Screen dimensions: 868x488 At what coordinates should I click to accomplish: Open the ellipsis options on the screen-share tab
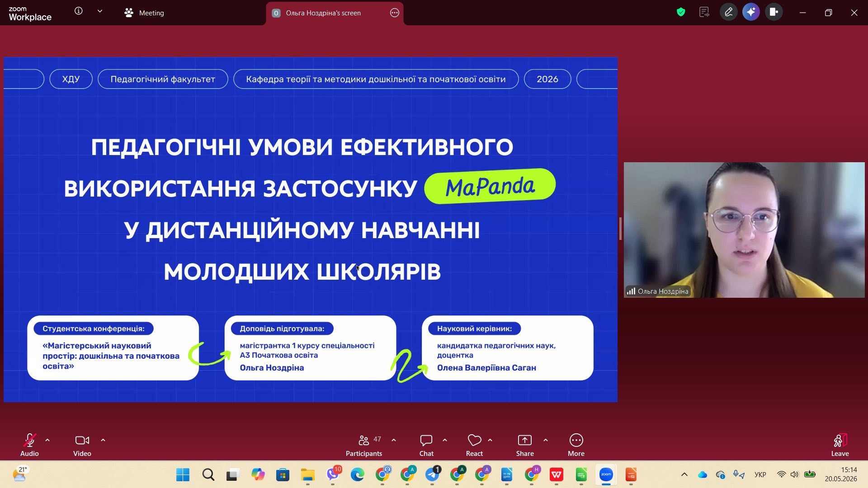click(395, 13)
